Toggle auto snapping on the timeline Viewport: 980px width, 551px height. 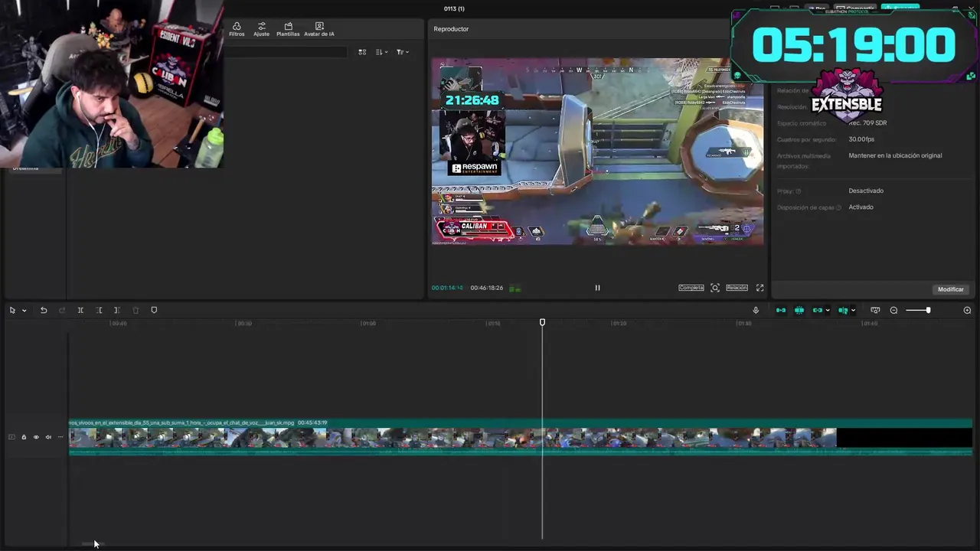point(799,310)
